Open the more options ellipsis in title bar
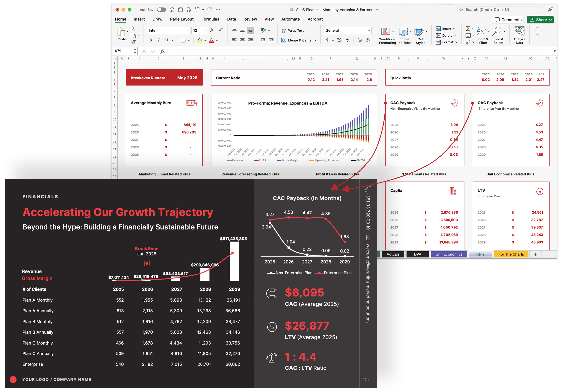 tap(218, 10)
